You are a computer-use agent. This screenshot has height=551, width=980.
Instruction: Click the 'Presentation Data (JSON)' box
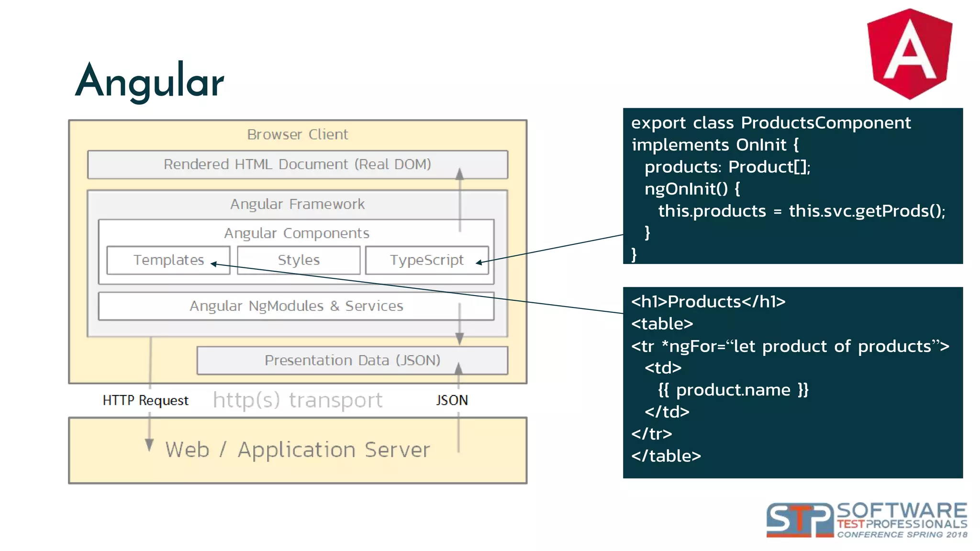click(x=352, y=360)
